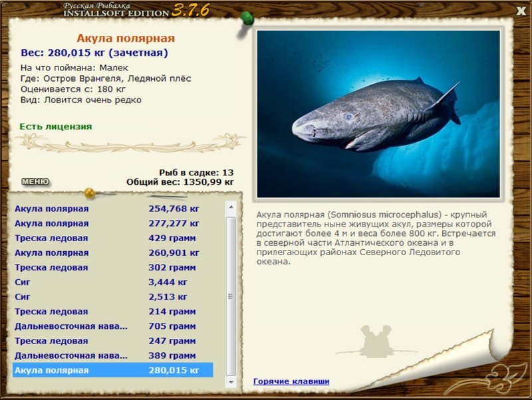Select Акула полярная 277,277 кг row
Viewport: 532px width, 400px height.
click(x=112, y=223)
